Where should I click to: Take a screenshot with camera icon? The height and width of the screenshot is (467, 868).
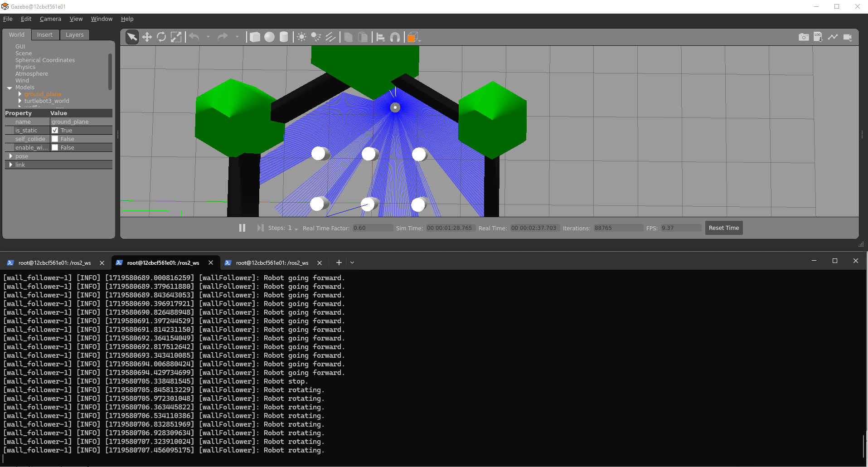tap(804, 37)
